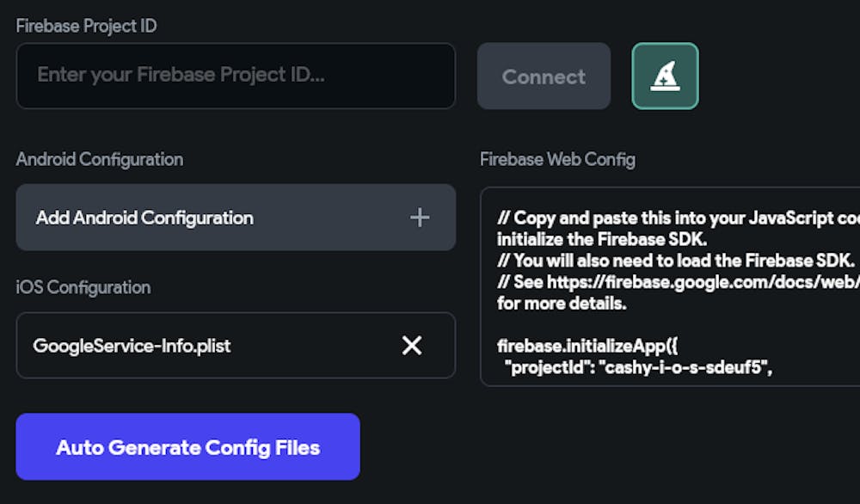This screenshot has width=860, height=504.
Task: Click the plus icon for Android configuration
Action: tap(420, 218)
